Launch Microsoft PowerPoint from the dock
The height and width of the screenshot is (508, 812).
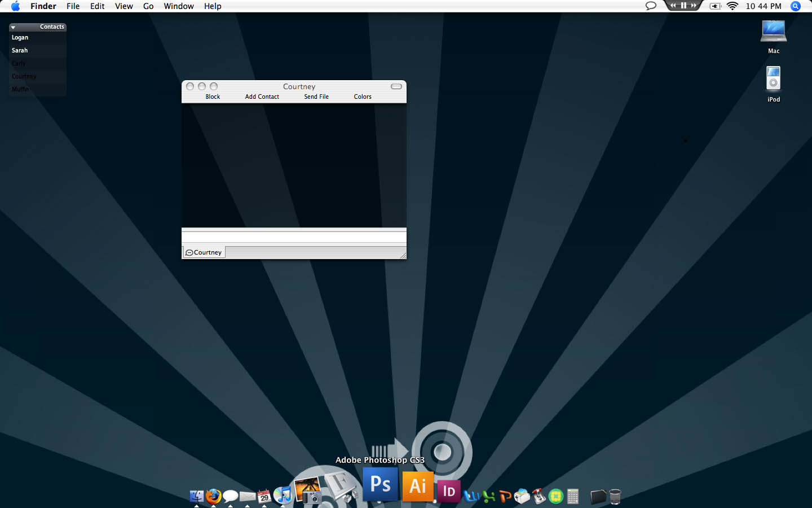(x=505, y=496)
